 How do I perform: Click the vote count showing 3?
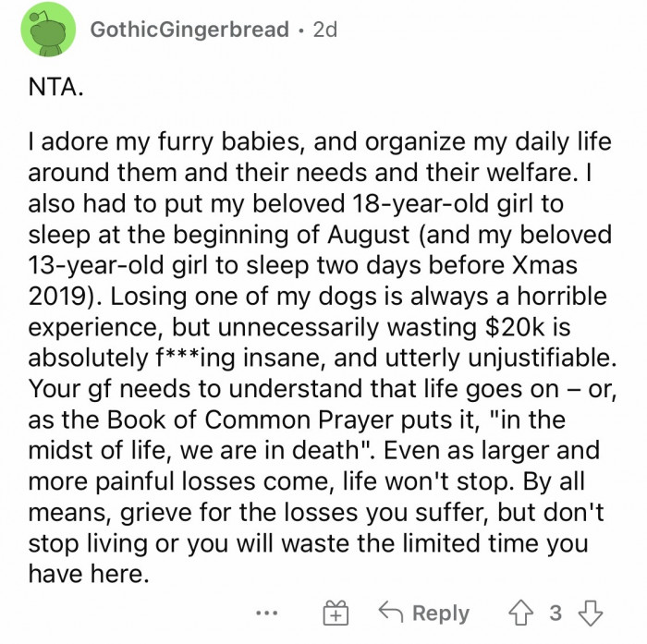pyautogui.click(x=555, y=613)
